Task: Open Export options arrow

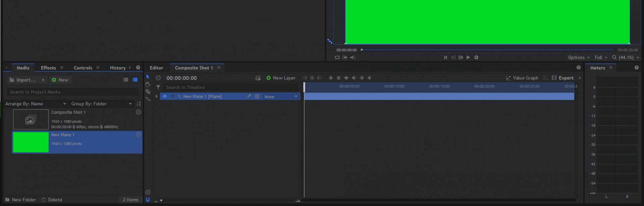Action: click(x=580, y=78)
